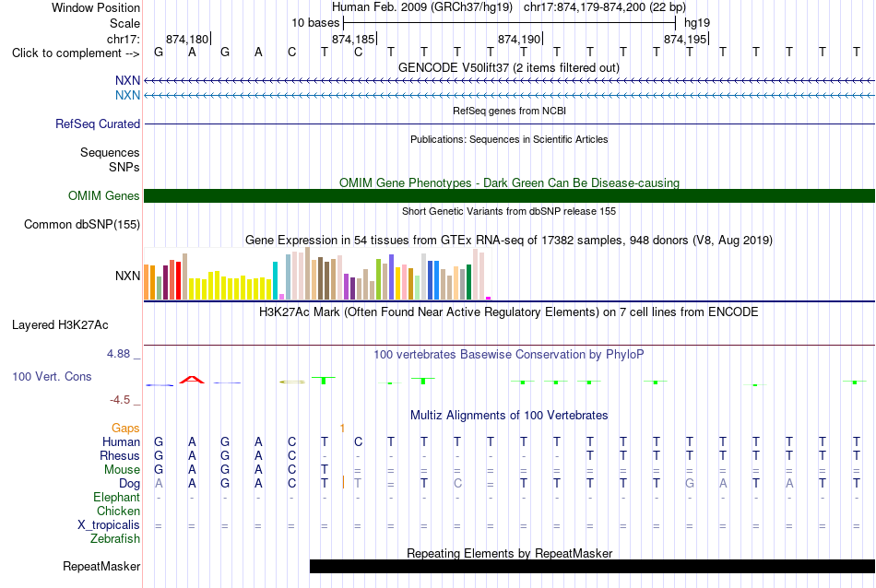Click the dark blue NXN GENCODE gene label

[127, 81]
